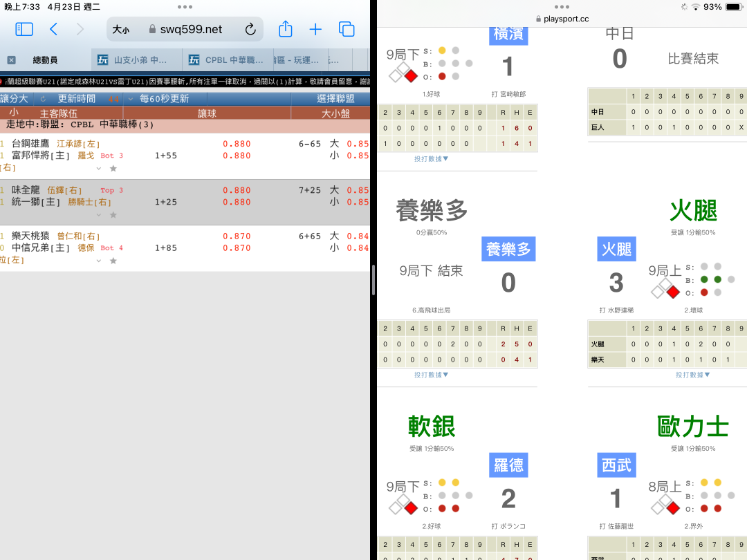
Task: Click the 讓球 column header
Action: tap(207, 113)
